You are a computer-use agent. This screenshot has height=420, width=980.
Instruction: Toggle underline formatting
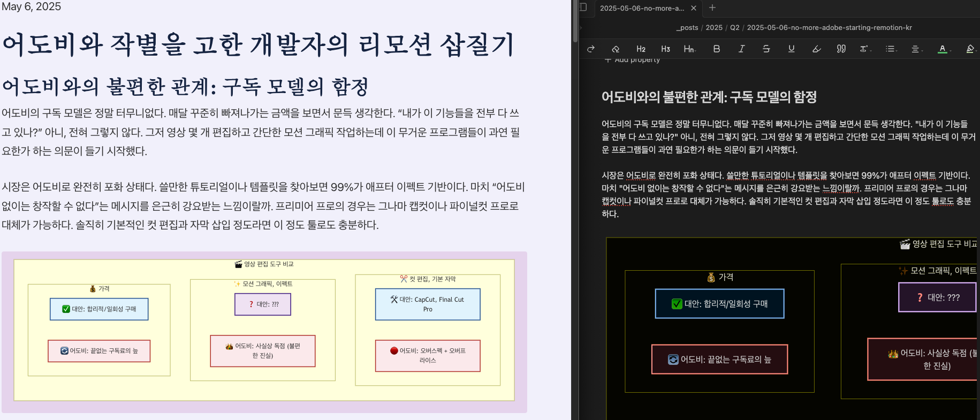pyautogui.click(x=791, y=49)
